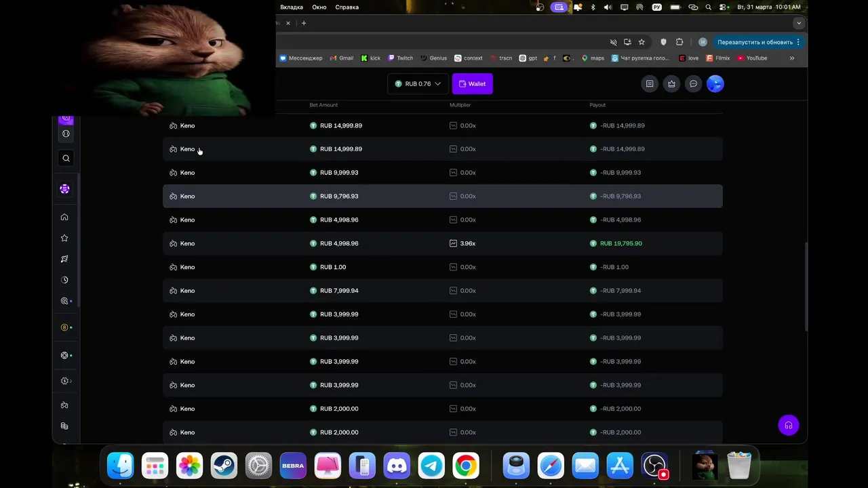The image size is (868, 488).
Task: Open the tab search dropdown arrow
Action: 799,23
